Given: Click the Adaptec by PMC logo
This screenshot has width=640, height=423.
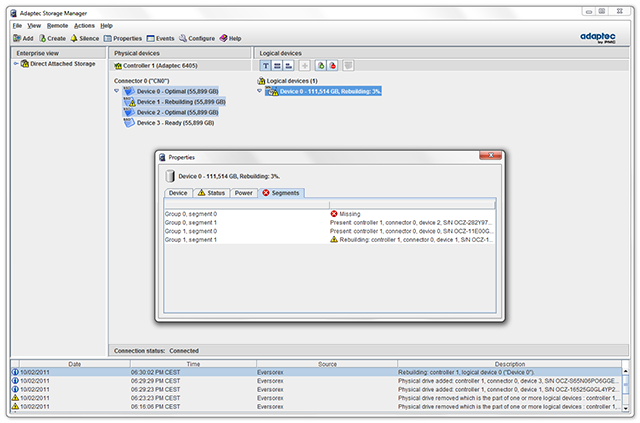Looking at the screenshot, I should (x=598, y=38).
